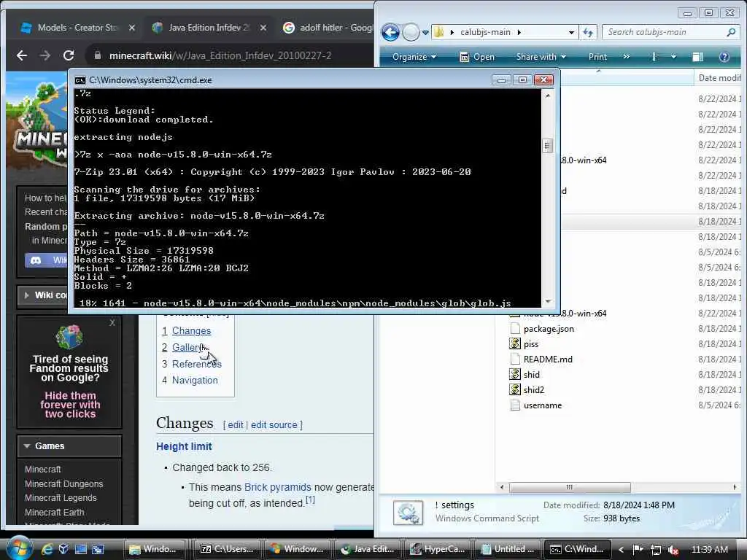Select the README.md file
Screen dimensions: 747x560
[x=548, y=359]
